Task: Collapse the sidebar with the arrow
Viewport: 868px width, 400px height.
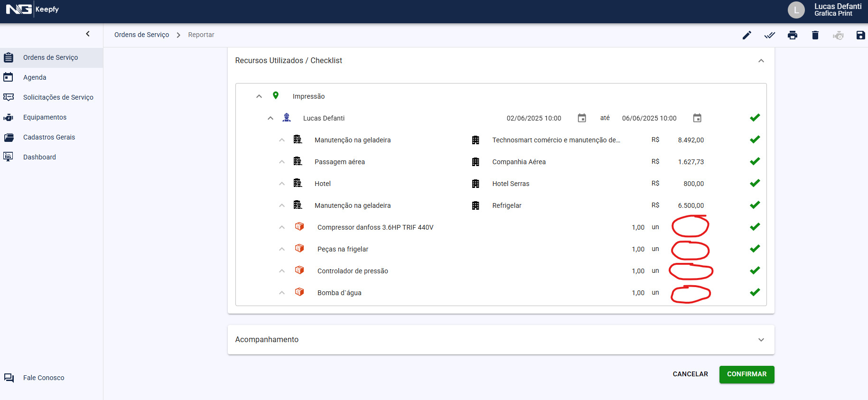Action: pos(88,34)
